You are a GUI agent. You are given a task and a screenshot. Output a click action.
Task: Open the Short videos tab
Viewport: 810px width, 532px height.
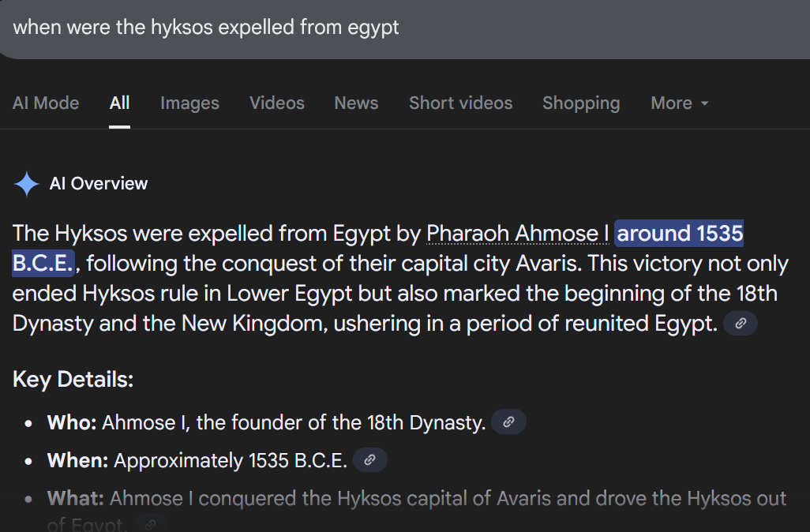pos(461,103)
